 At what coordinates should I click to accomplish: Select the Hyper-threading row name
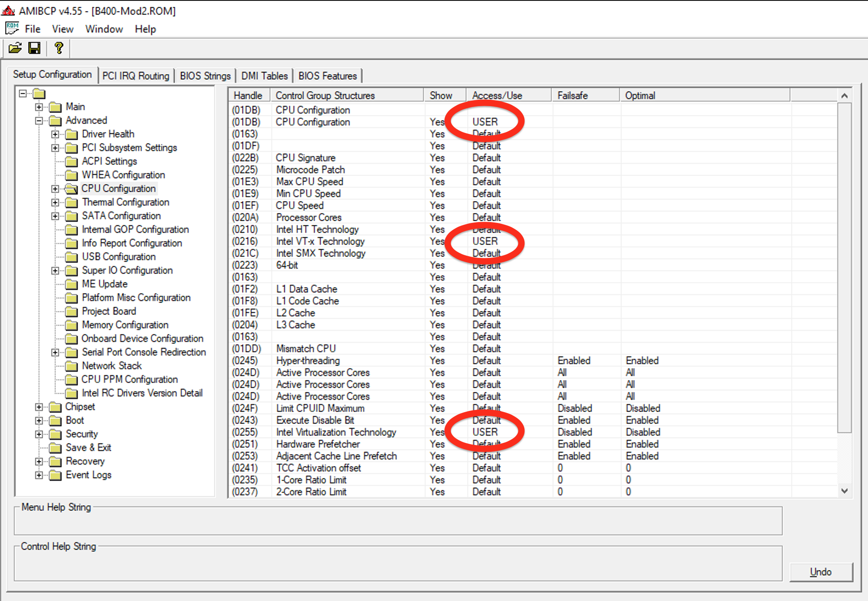pos(308,361)
